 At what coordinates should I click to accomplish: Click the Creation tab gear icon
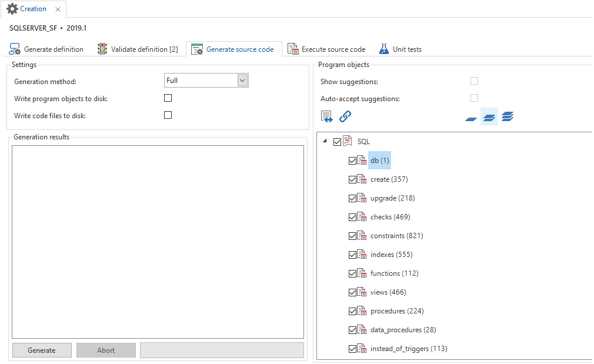click(x=12, y=9)
